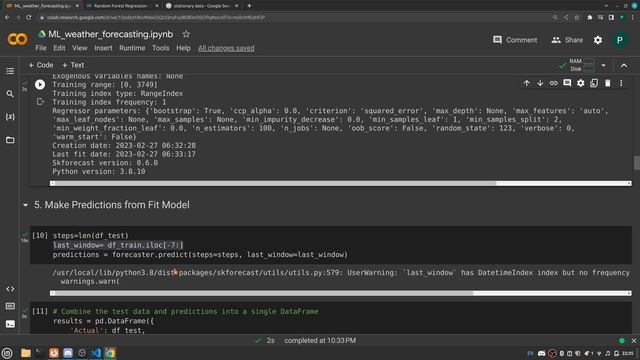Image resolution: width=640 pixels, height=360 pixels.
Task: Switch to the Random Forest Regression tab
Action: click(121, 6)
